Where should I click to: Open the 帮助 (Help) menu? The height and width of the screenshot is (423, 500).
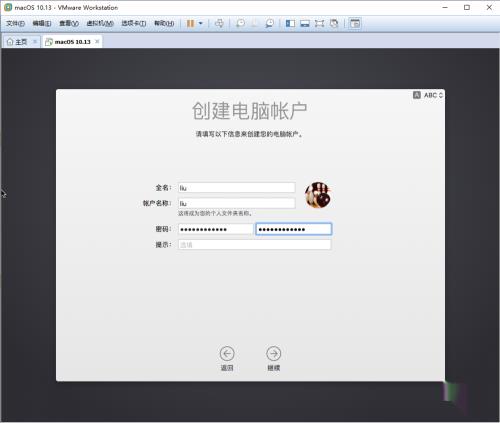point(164,23)
